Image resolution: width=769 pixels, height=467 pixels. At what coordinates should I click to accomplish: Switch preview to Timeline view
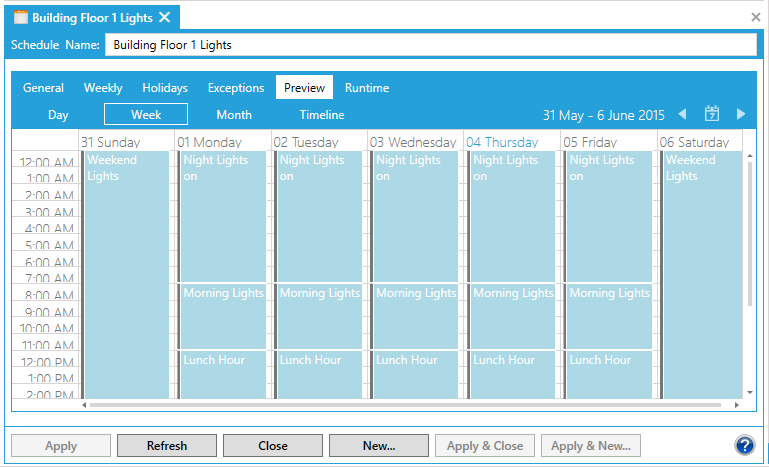tap(321, 115)
